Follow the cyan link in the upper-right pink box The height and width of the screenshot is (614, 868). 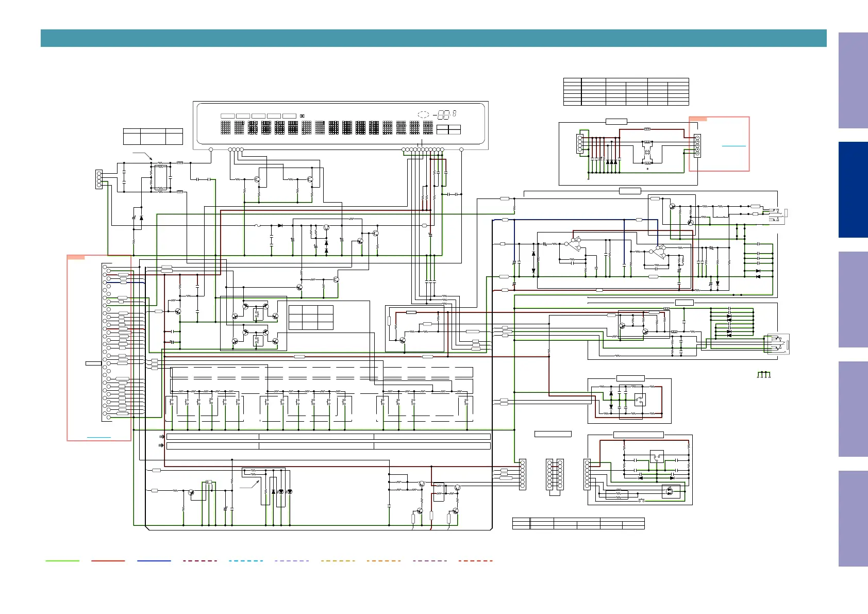(x=733, y=146)
